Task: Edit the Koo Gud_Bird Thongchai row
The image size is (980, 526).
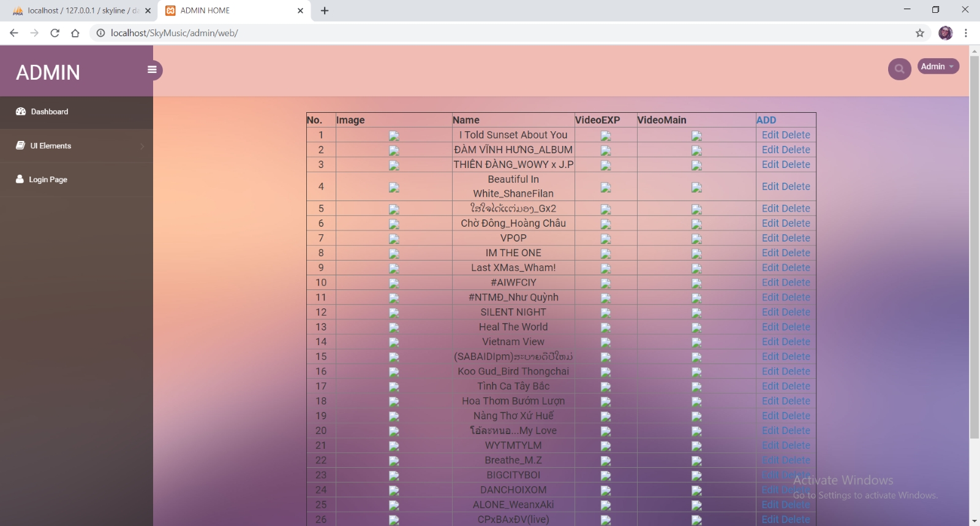Action: pyautogui.click(x=770, y=371)
